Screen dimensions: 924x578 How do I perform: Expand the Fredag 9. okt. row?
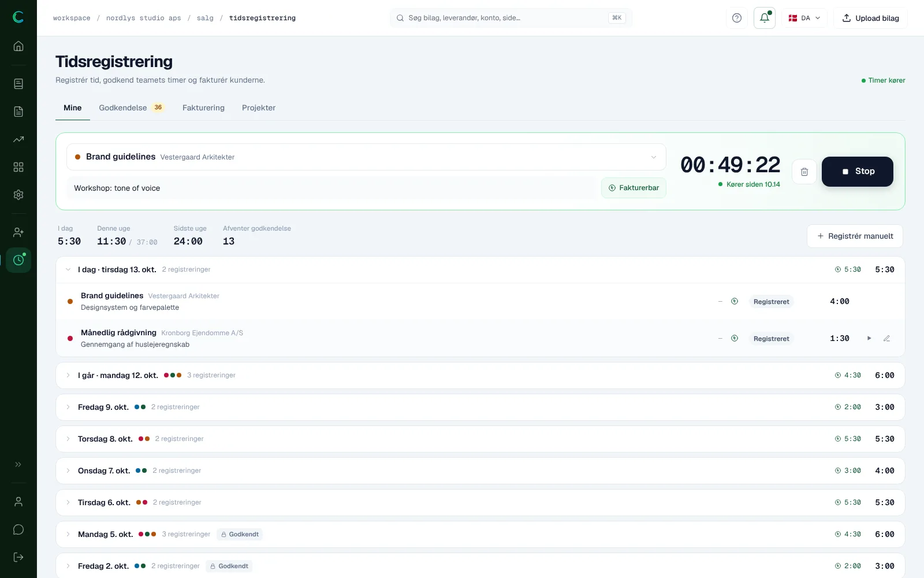coord(480,407)
